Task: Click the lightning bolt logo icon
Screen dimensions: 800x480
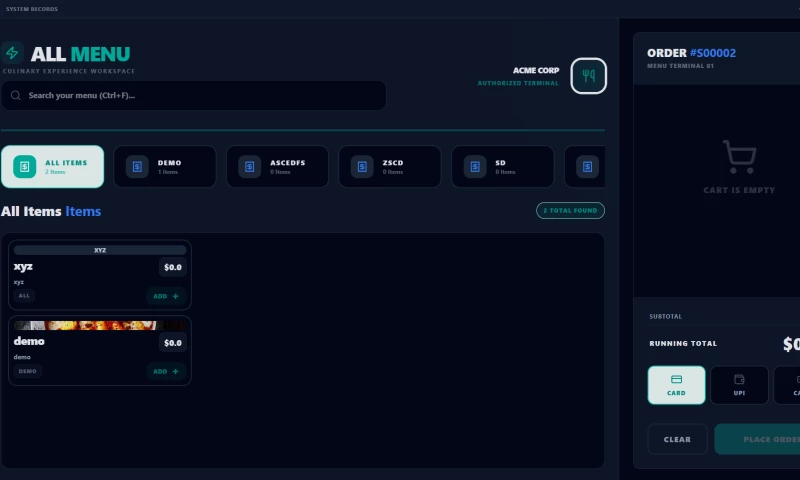Action: click(x=12, y=53)
